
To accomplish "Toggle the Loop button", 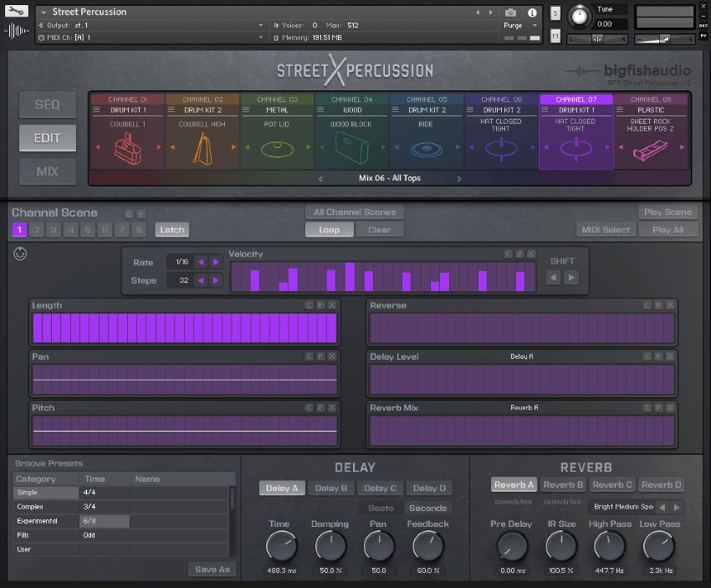I will coord(329,230).
